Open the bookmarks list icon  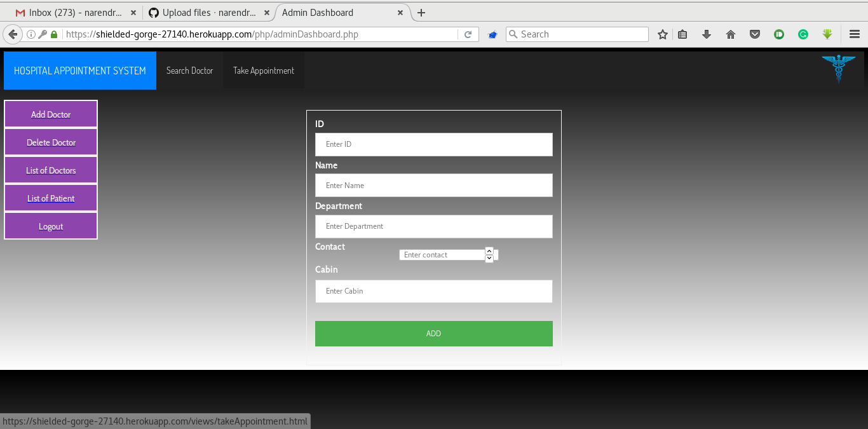click(682, 34)
